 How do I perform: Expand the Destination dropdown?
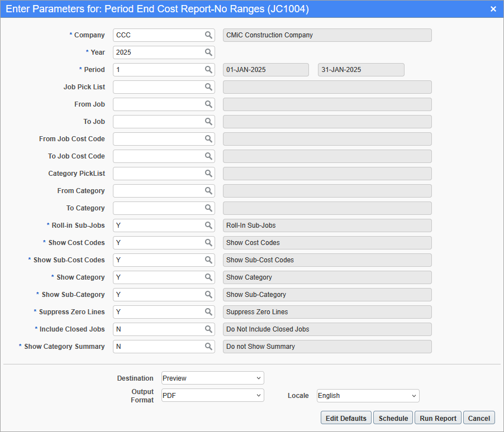pos(212,378)
